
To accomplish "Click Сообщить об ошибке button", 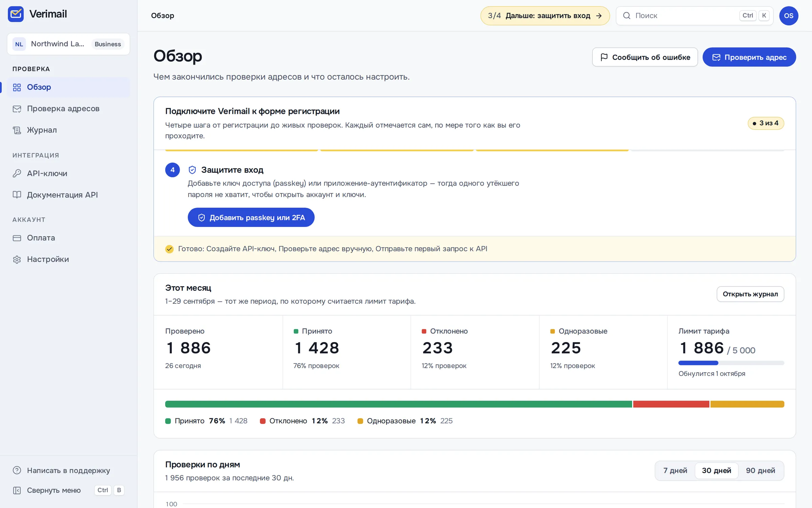I will [645, 57].
